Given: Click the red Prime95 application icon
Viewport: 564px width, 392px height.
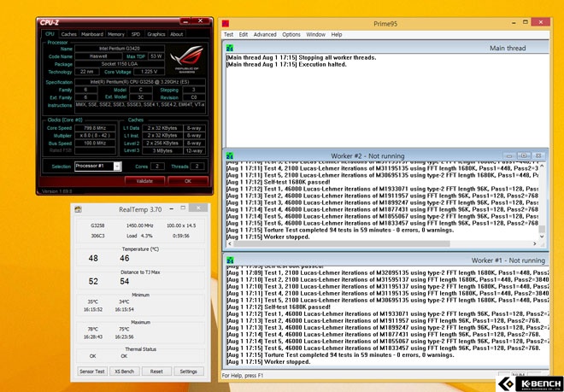Looking at the screenshot, I should coord(226,24).
